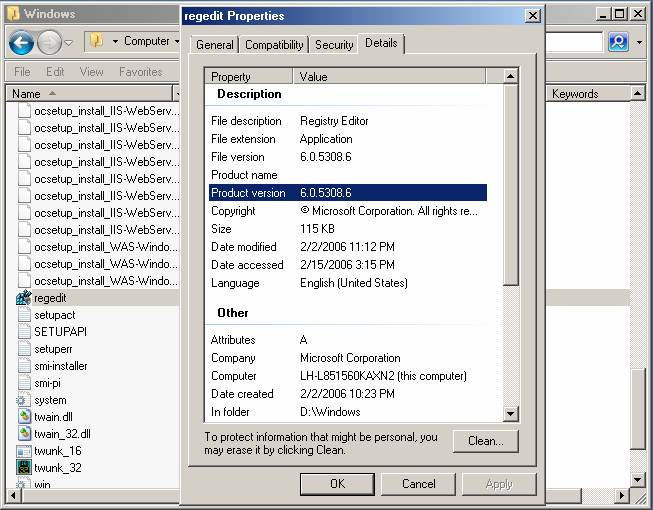This screenshot has width=653, height=510.
Task: Open the navigation history dropdown arrow
Action: point(68,42)
